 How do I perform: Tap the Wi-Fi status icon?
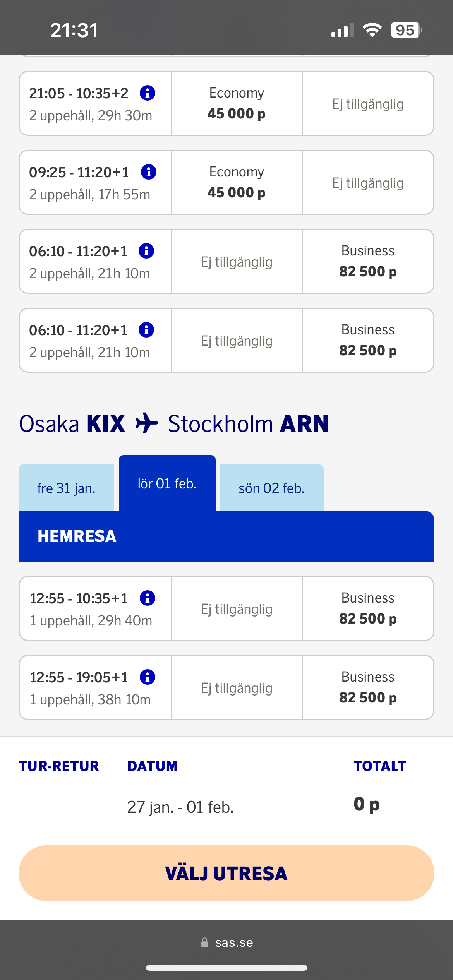coord(372,30)
